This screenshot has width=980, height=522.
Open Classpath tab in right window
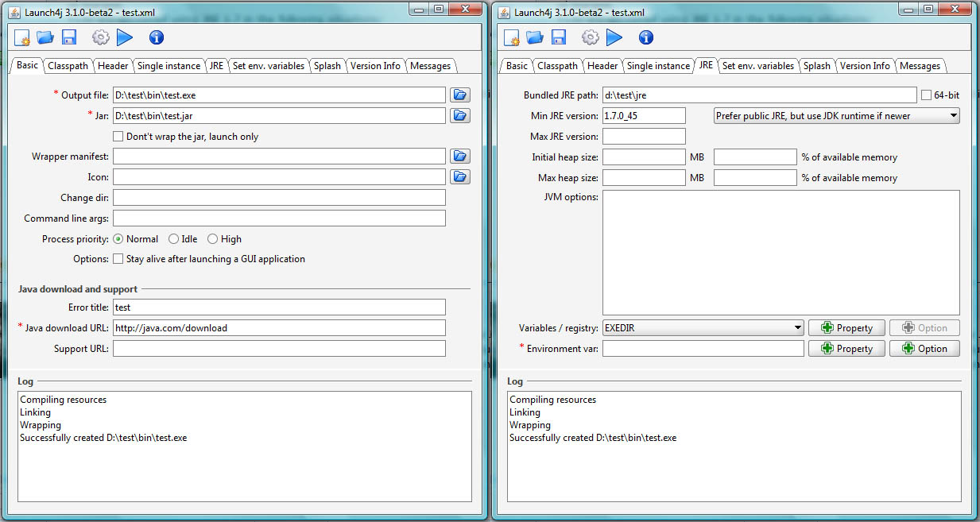[557, 66]
